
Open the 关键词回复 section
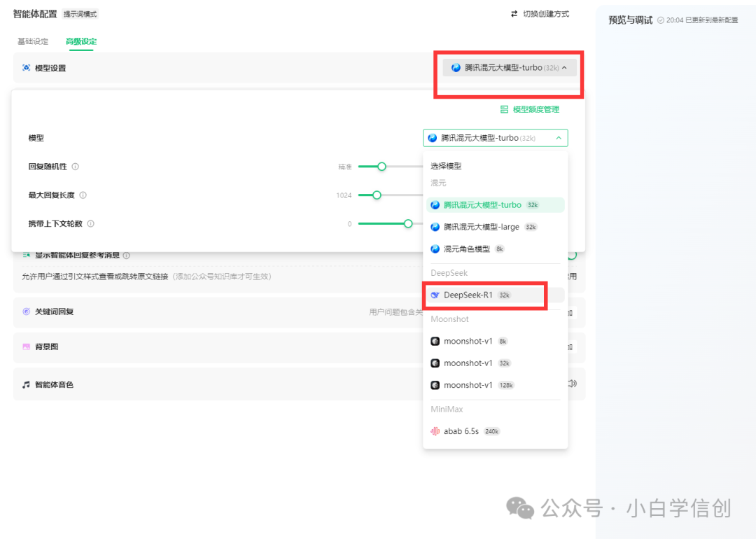[299, 312]
